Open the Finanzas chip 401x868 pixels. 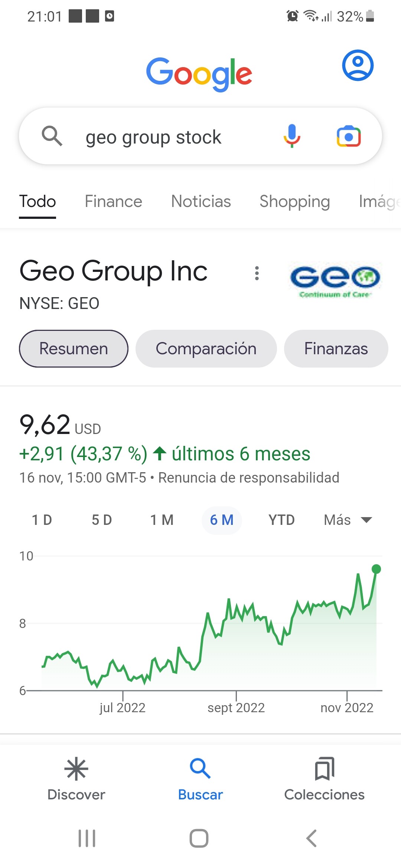(336, 349)
